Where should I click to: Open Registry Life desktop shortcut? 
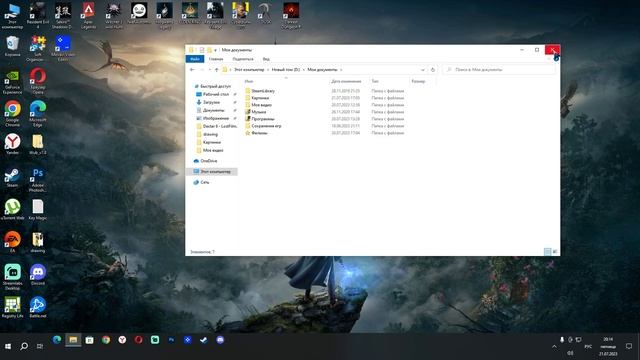(x=12, y=307)
